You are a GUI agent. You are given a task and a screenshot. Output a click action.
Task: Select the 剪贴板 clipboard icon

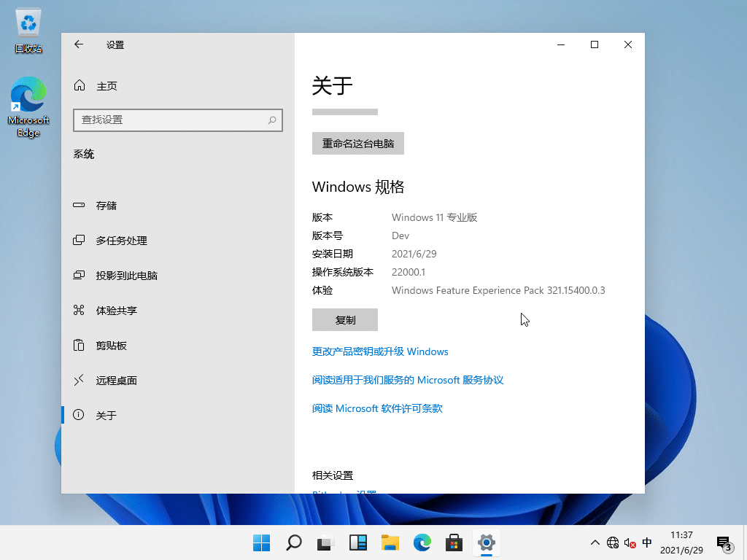tap(79, 345)
